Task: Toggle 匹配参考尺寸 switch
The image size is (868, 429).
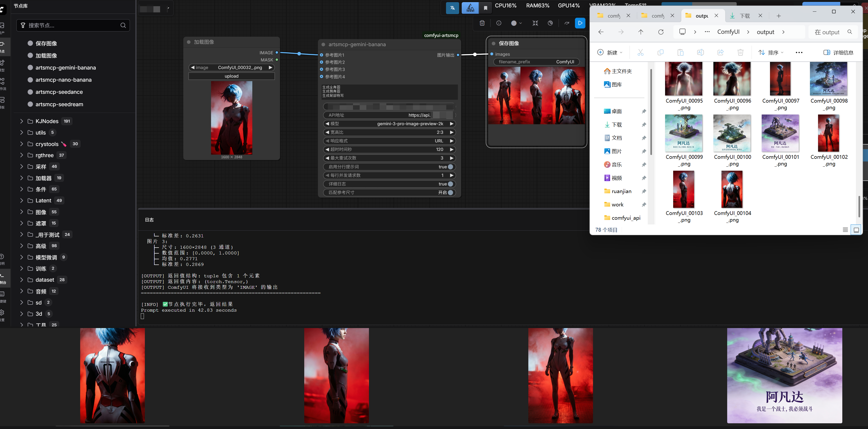Action: (x=450, y=192)
